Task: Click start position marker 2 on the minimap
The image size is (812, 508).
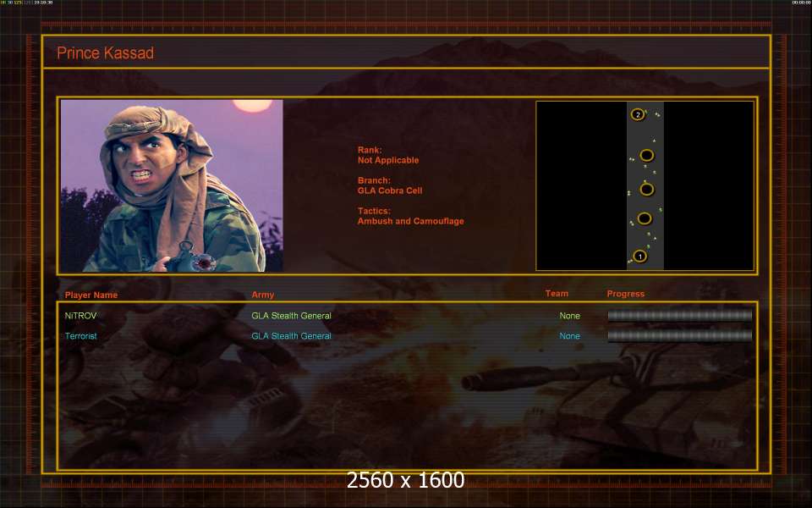Action: (x=638, y=114)
